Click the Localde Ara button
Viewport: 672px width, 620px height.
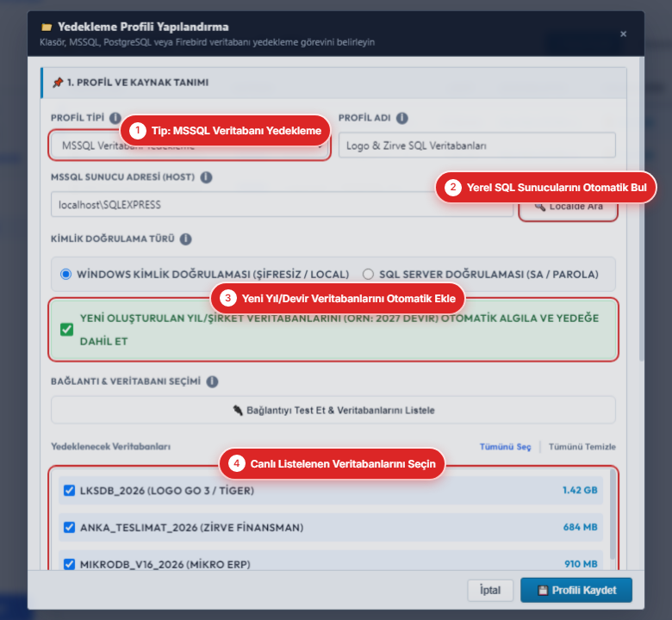coord(569,207)
